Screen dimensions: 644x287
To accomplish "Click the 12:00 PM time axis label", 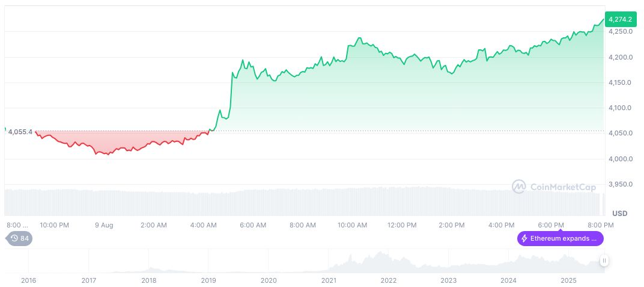I will point(402,225).
